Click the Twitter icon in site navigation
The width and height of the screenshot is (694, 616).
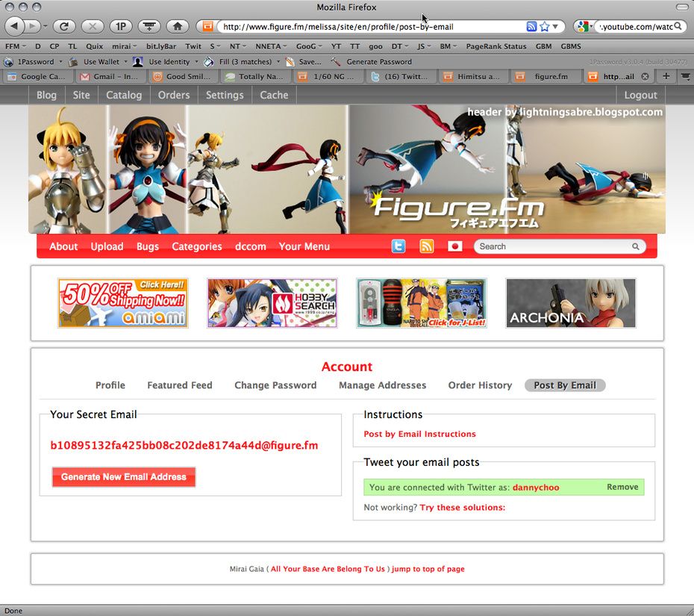coord(398,246)
